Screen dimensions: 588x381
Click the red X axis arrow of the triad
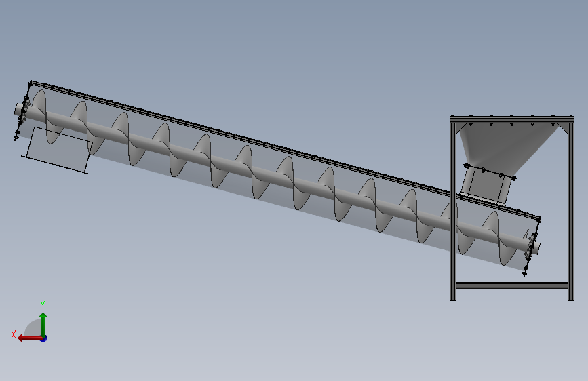coord(29,338)
